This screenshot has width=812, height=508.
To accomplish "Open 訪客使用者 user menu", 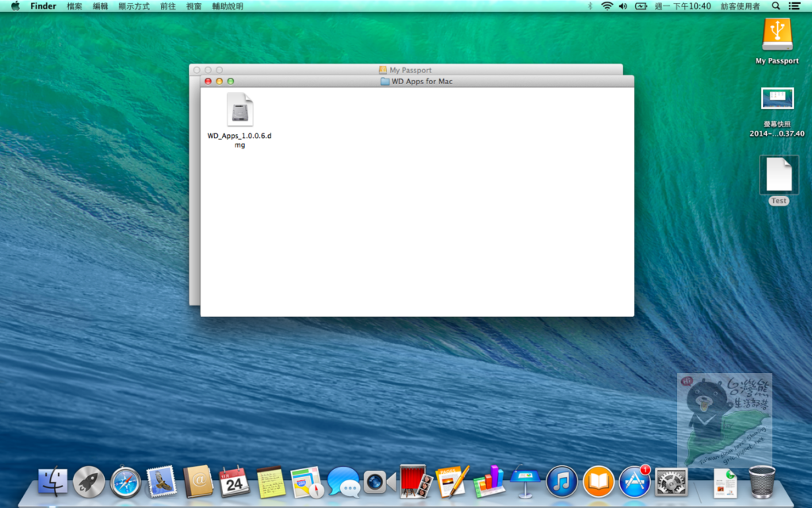I will 741,6.
